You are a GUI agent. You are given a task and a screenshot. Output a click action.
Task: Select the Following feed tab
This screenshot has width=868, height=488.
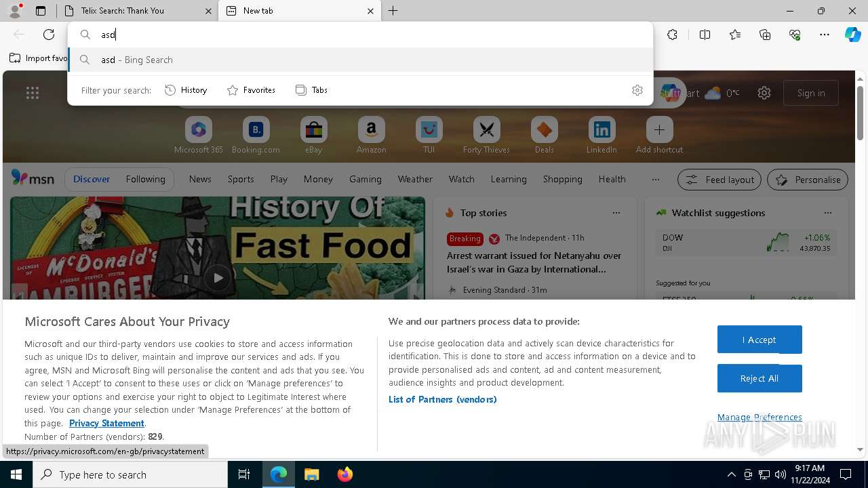click(x=145, y=179)
